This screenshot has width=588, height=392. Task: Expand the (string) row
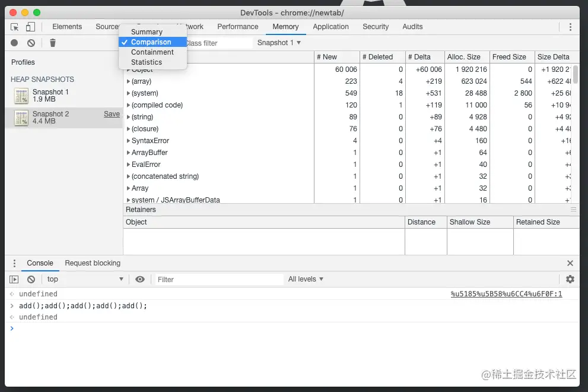click(x=128, y=117)
